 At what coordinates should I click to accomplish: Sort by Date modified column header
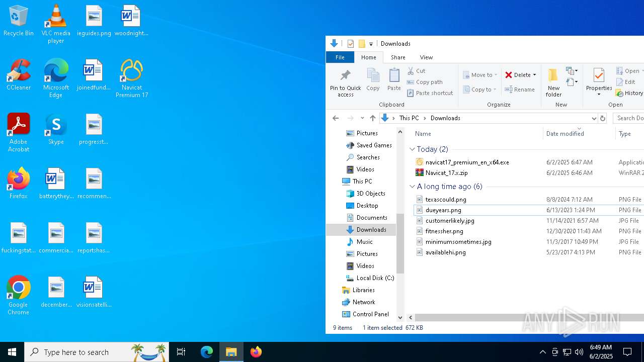(x=565, y=134)
